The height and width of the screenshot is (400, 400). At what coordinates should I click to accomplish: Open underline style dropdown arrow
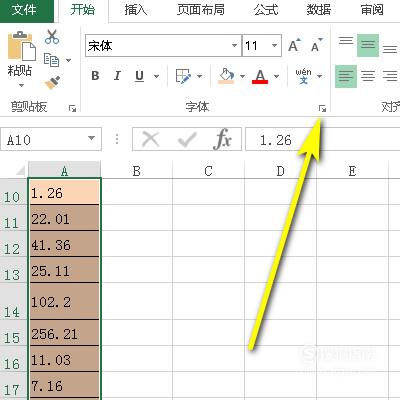pyautogui.click(x=156, y=76)
